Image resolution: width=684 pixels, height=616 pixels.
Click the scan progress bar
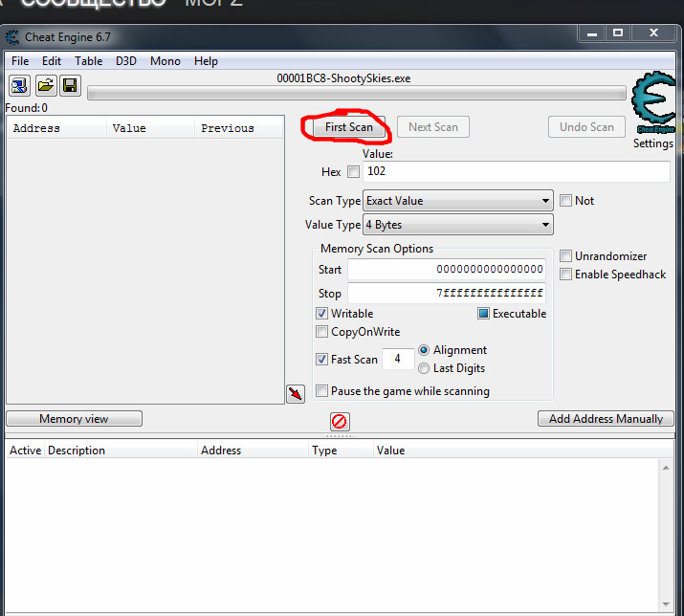click(x=357, y=93)
